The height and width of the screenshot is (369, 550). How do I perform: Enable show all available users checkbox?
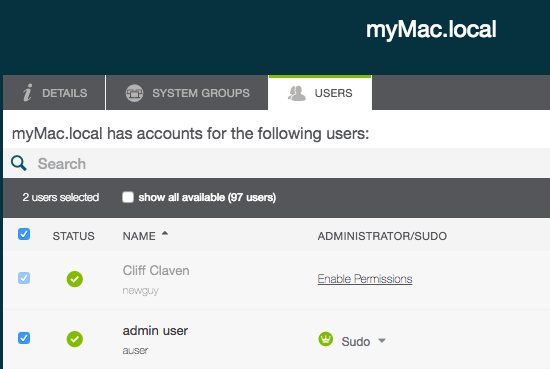[128, 197]
